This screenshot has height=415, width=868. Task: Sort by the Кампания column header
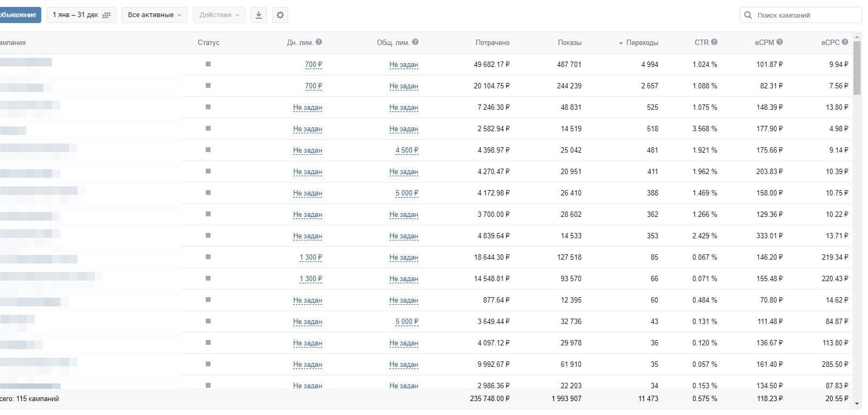[x=13, y=42]
